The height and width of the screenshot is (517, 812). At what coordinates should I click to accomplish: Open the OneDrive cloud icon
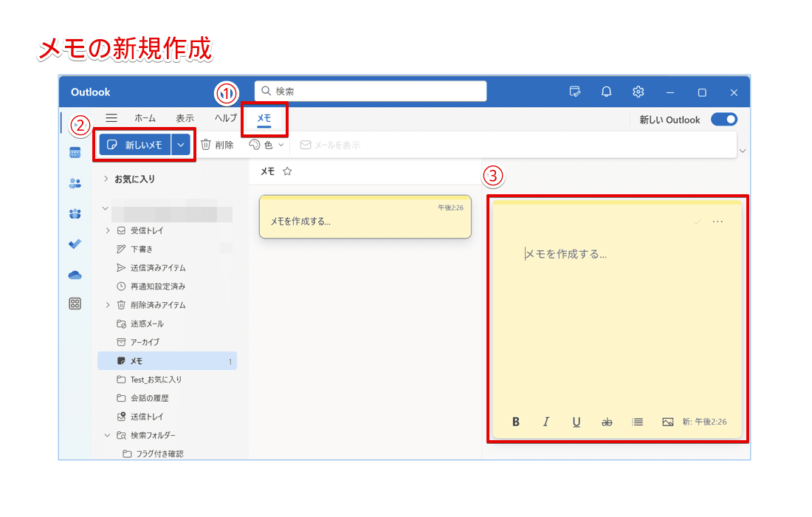[x=75, y=275]
